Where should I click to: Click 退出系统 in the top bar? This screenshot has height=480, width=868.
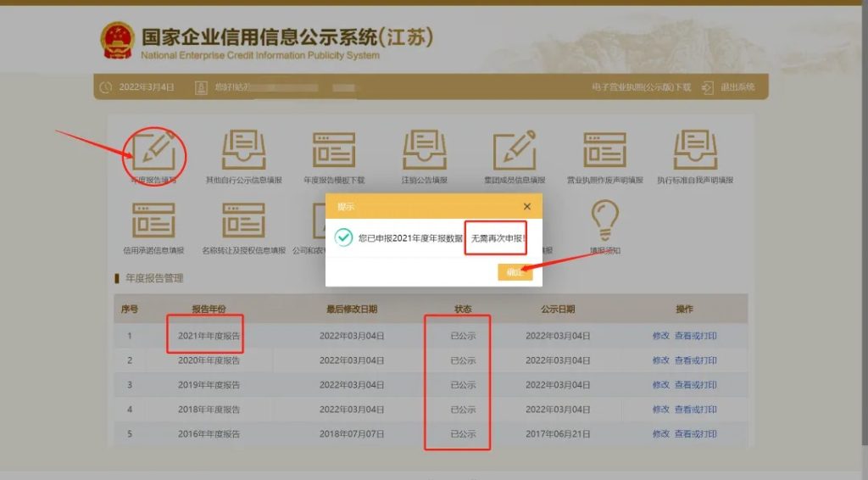tap(737, 87)
